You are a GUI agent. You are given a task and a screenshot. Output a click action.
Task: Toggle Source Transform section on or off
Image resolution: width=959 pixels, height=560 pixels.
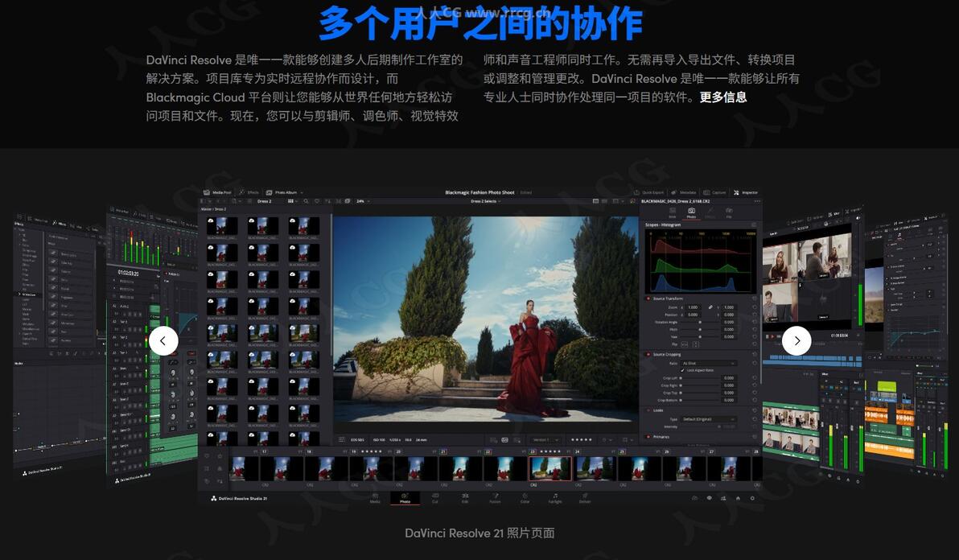tap(648, 299)
